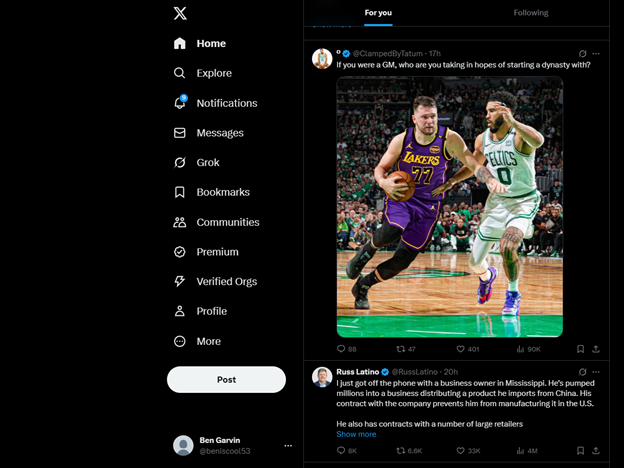This screenshot has height=468, width=624.
Task: Click Russ Latino profile avatar
Action: coord(322,377)
